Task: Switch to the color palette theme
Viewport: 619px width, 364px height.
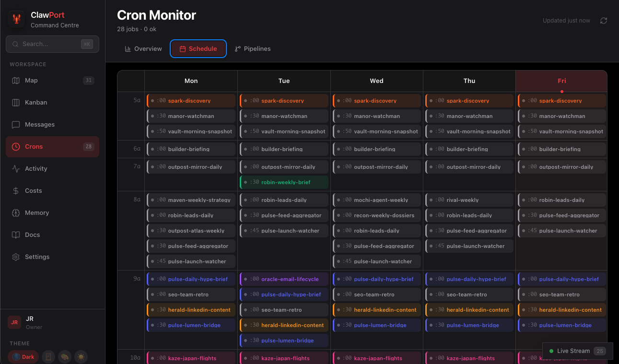Action: (x=65, y=357)
